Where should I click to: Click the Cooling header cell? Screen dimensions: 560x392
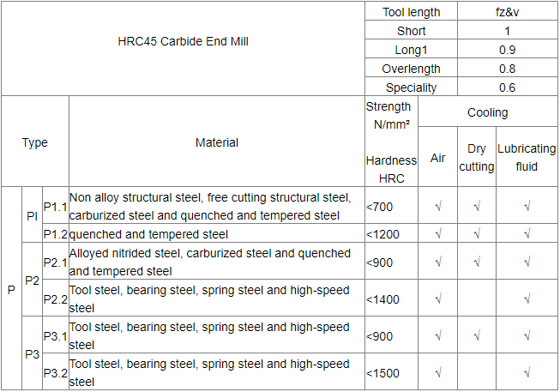(487, 112)
